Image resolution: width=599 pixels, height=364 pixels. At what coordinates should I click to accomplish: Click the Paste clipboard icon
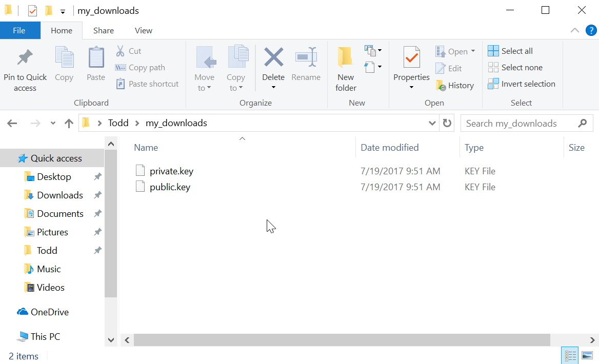pos(96,58)
